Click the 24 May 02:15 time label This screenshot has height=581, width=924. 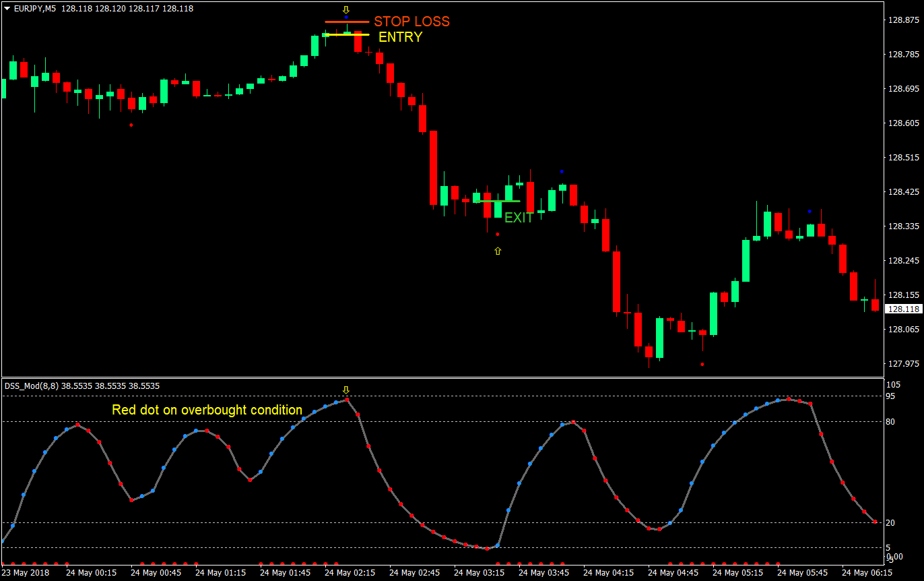tap(350, 572)
